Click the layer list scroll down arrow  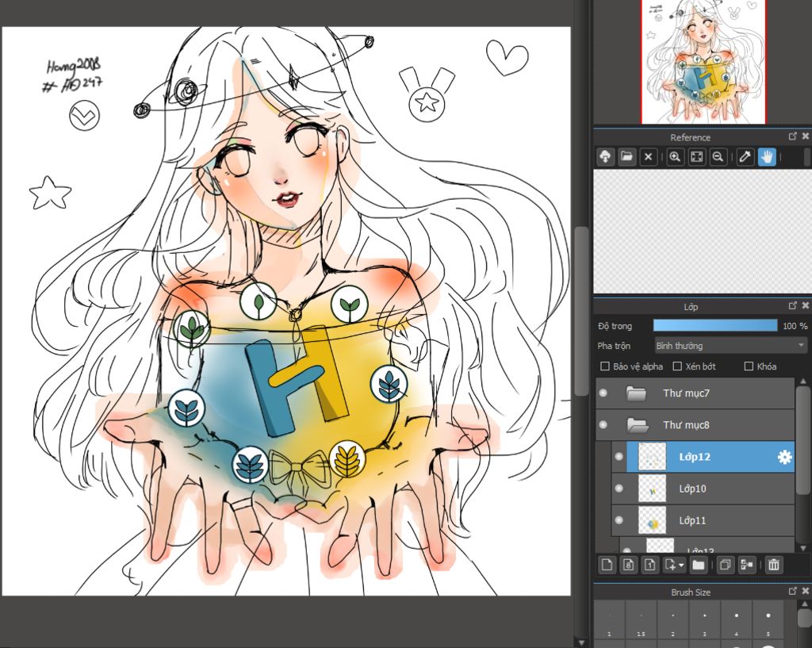pos(803,548)
